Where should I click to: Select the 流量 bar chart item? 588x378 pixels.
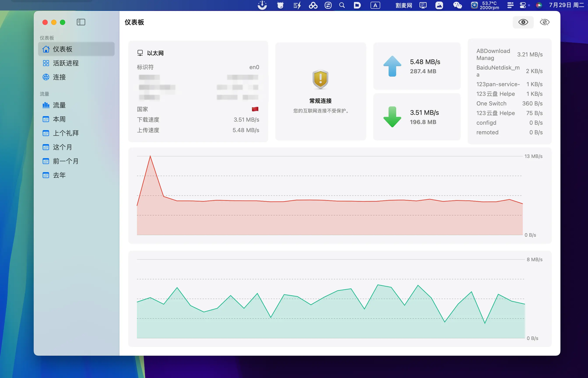click(59, 105)
